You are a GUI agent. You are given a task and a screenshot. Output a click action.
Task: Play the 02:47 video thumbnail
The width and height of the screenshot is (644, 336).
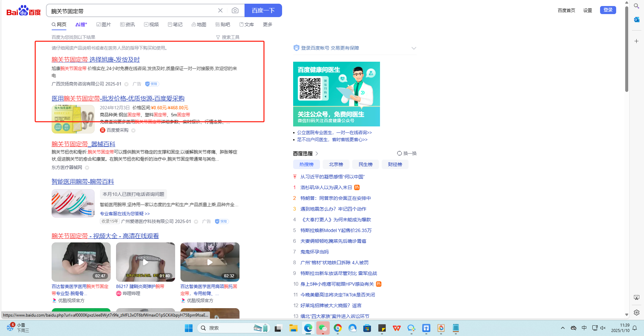81,262
